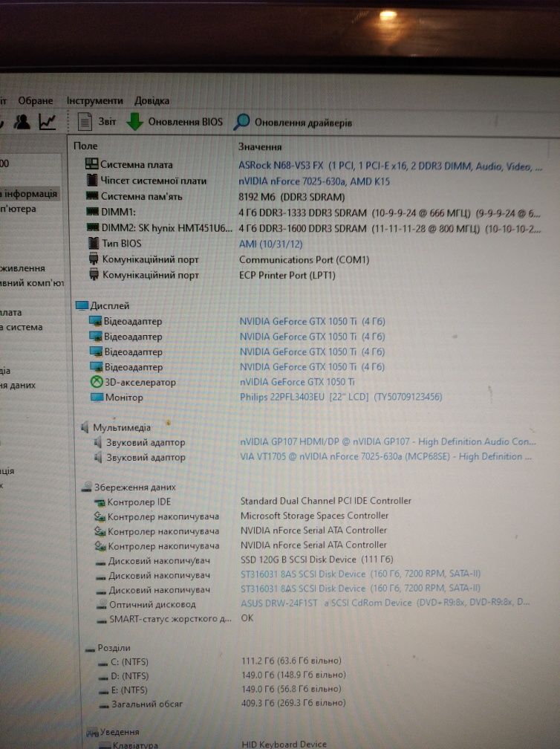Select the Оптичний дисковод row icon
Image resolution: width=560 pixels, height=749 pixels.
pyautogui.click(x=102, y=604)
